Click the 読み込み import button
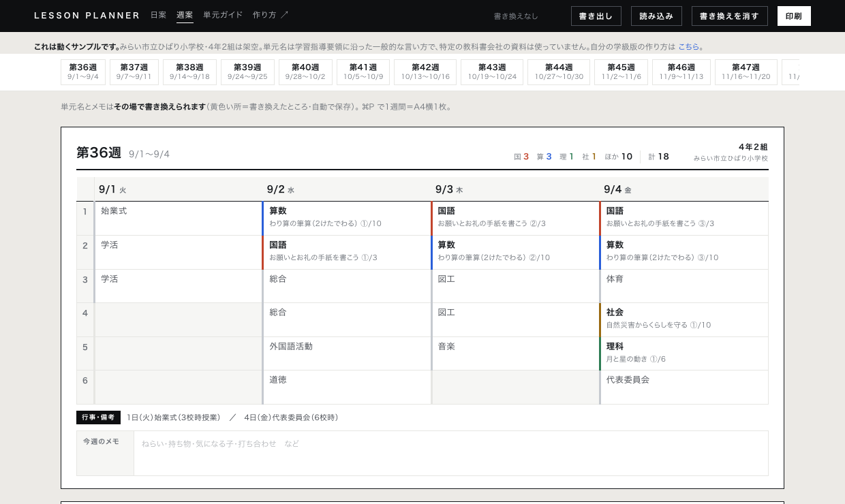 click(x=656, y=16)
